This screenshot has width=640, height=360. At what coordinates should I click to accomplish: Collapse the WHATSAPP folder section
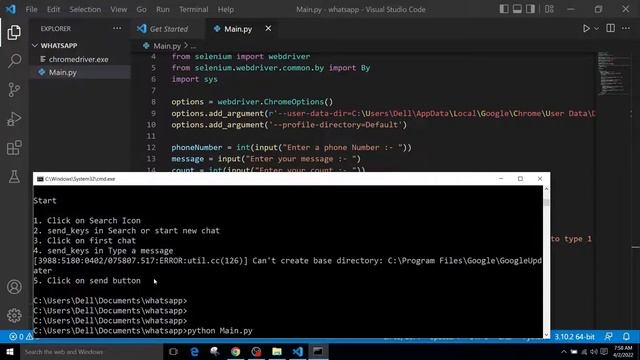(59, 45)
